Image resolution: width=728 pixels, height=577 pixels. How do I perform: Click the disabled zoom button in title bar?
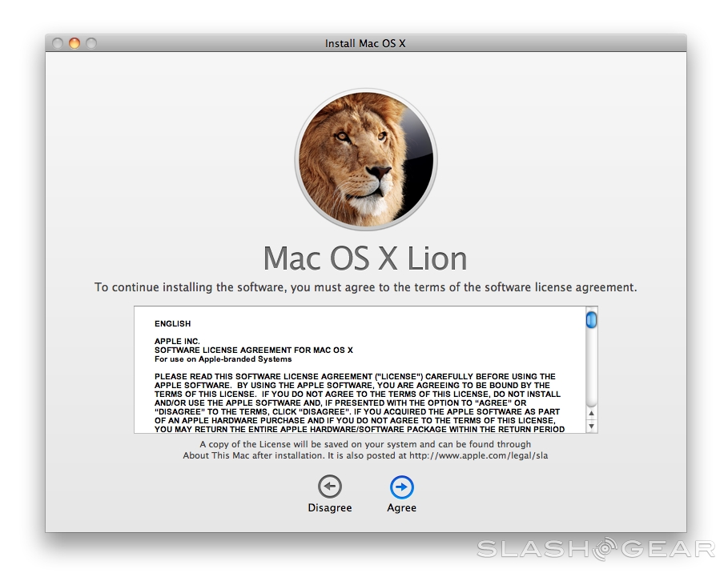click(91, 43)
